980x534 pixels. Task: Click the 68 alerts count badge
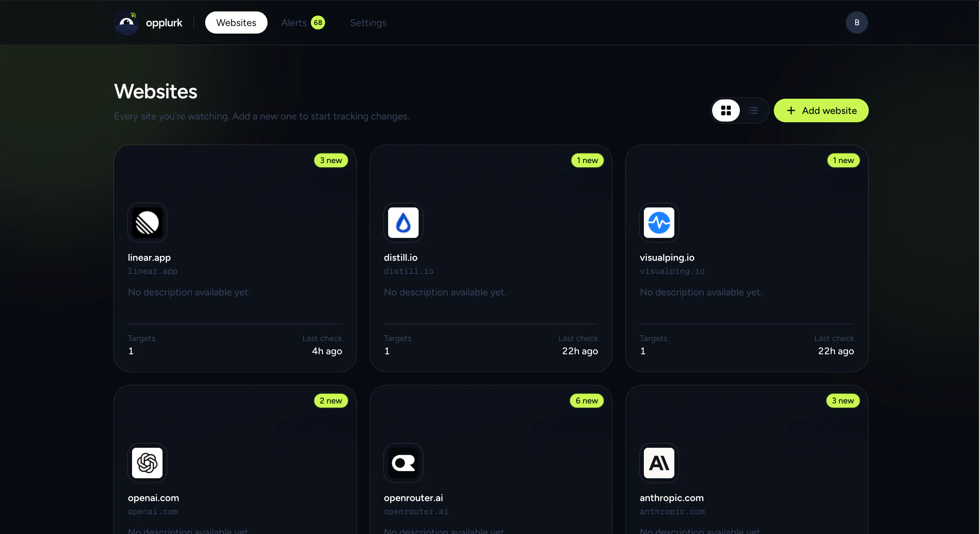pos(318,23)
